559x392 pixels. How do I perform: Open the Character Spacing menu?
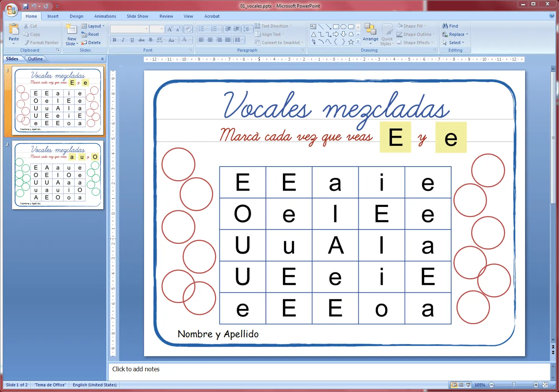[x=160, y=40]
